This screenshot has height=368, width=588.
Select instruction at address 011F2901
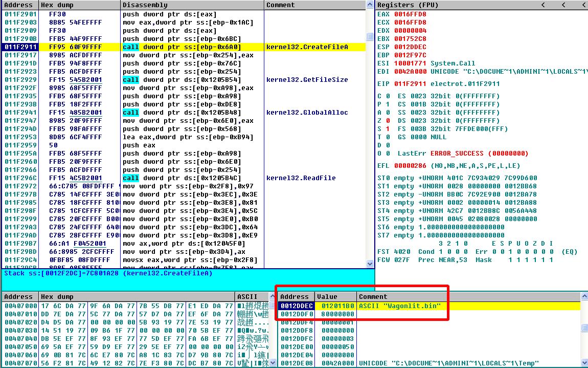(x=184, y=14)
